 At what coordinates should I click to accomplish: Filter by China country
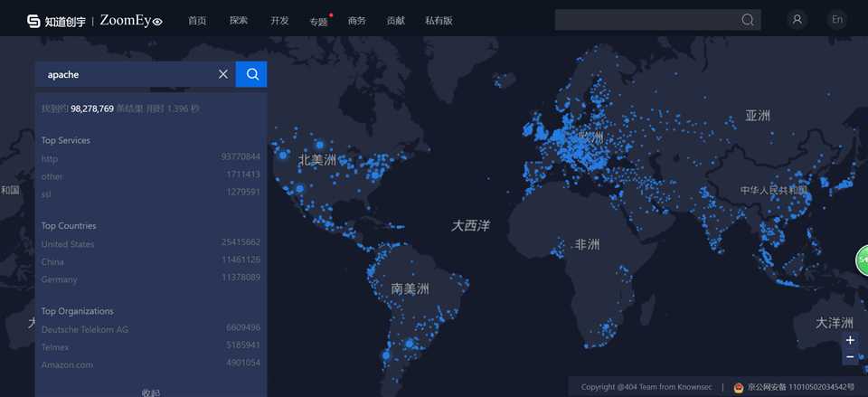[x=151, y=260]
